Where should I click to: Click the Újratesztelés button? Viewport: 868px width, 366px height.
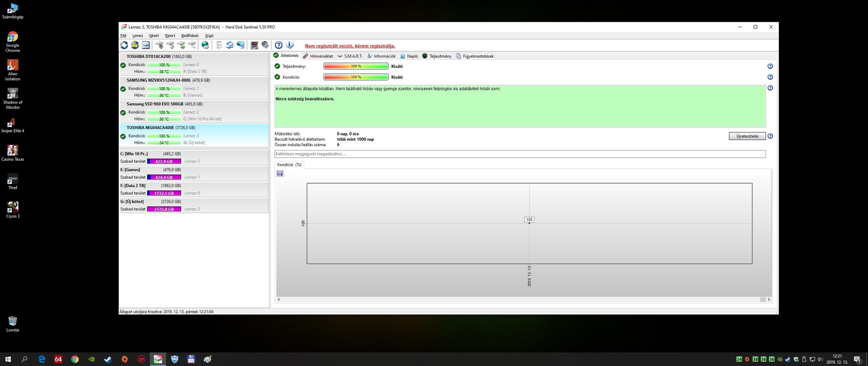click(747, 136)
